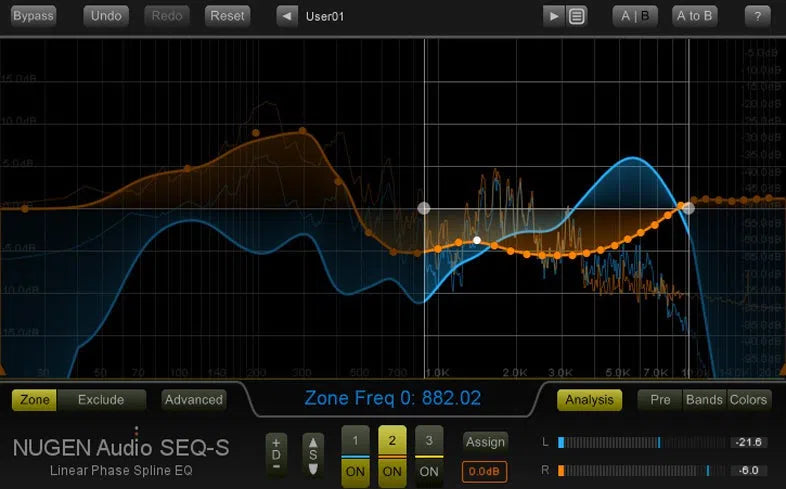
Task: Open the Colors option
Action: tap(748, 400)
